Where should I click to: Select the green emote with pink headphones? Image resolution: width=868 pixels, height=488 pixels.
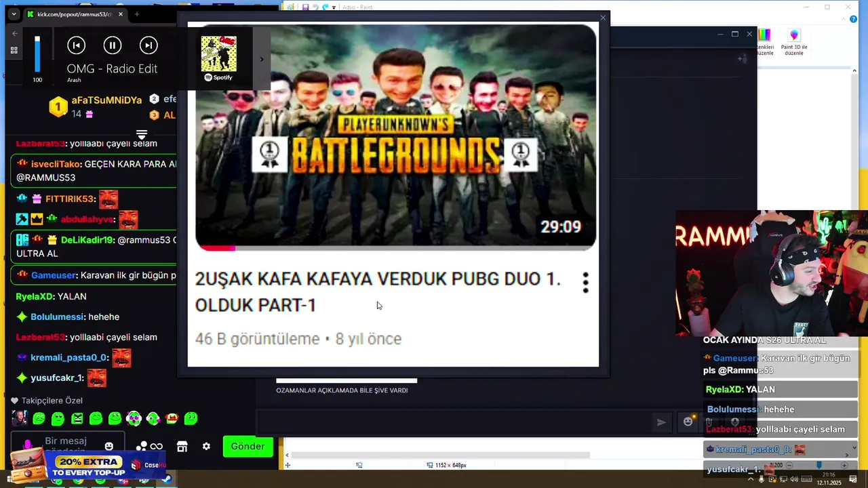134,419
